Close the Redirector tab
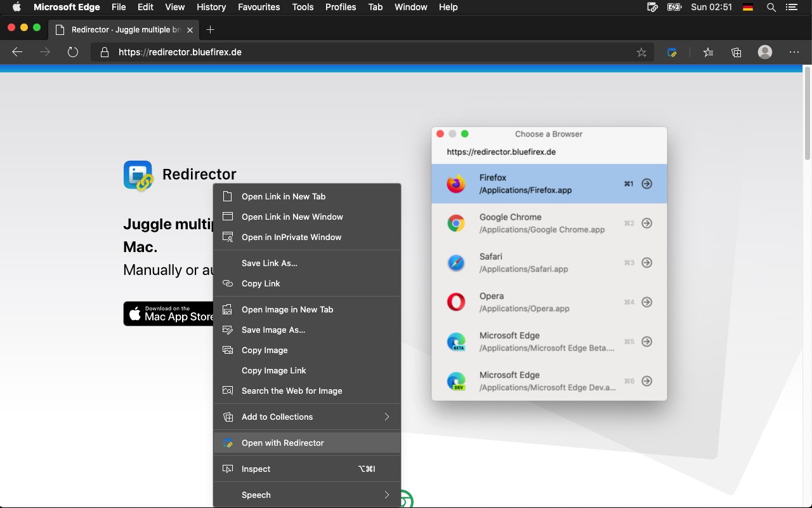Viewport: 812px width, 508px height. coord(190,30)
